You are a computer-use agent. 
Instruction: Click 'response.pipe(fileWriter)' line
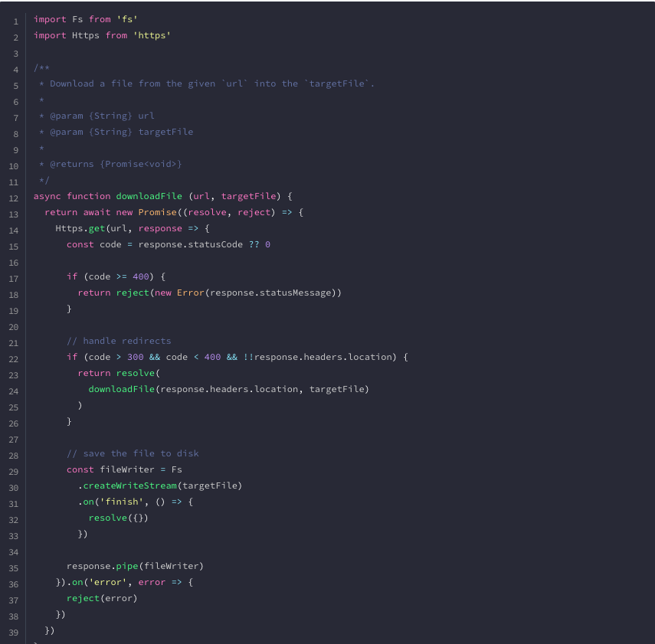coord(135,566)
